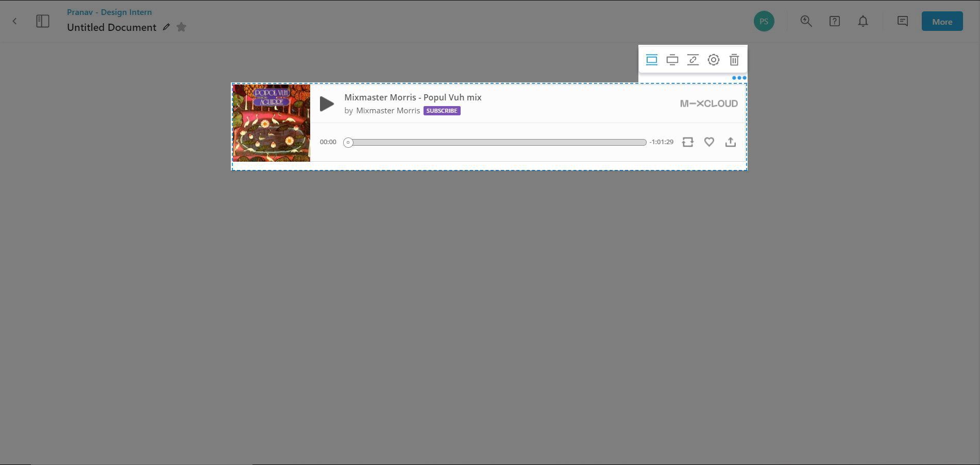Play the Popul Vuh mix
The width and height of the screenshot is (980, 465).
coord(327,104)
